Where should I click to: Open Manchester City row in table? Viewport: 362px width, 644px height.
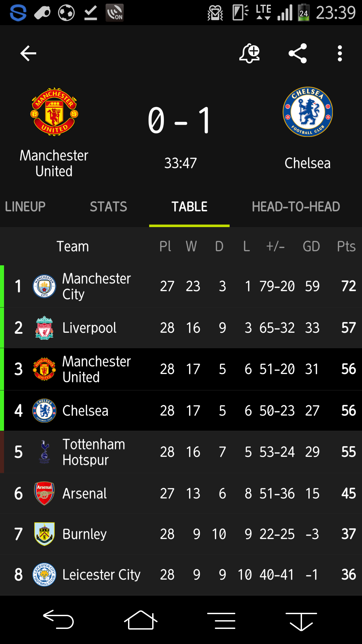[x=181, y=286]
